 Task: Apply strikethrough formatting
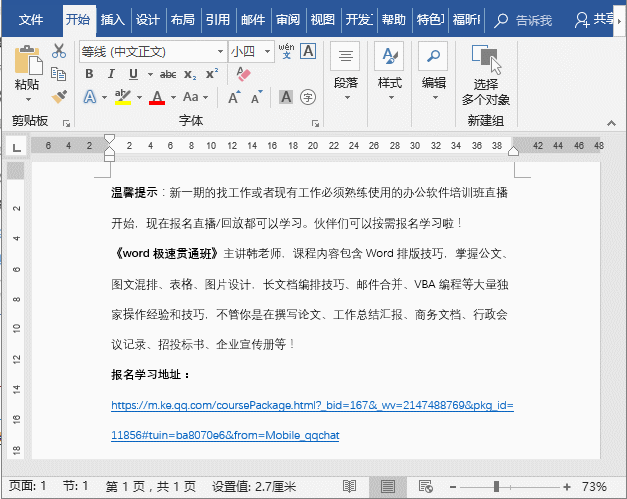click(167, 74)
